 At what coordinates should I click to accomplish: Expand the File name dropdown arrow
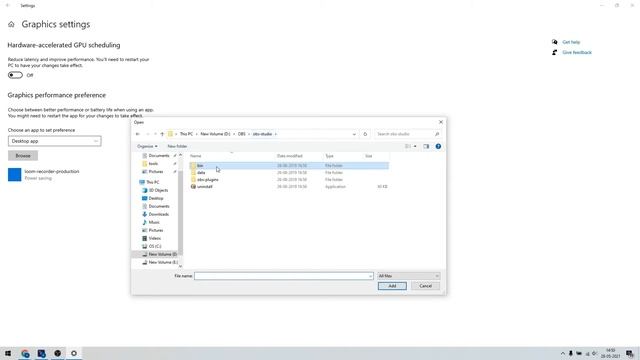click(x=370, y=276)
